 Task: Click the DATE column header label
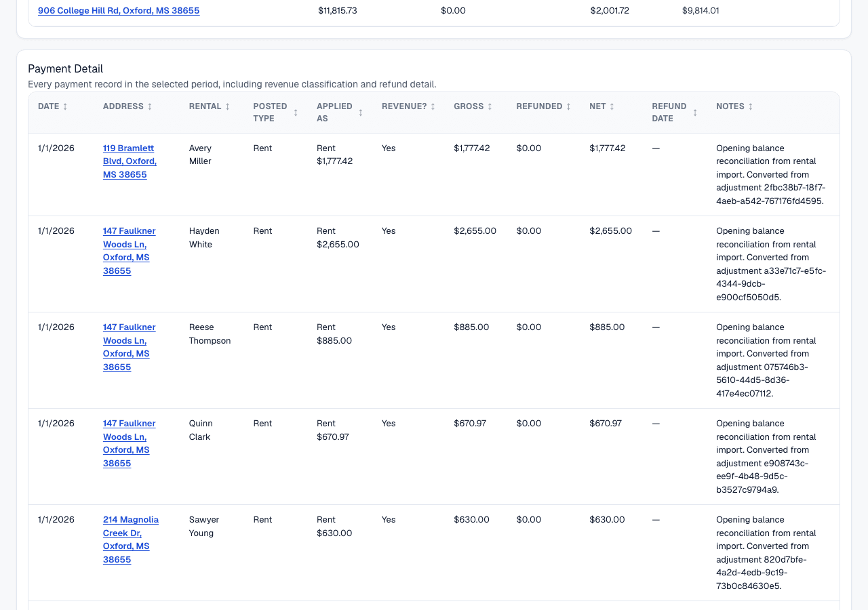pos(49,106)
